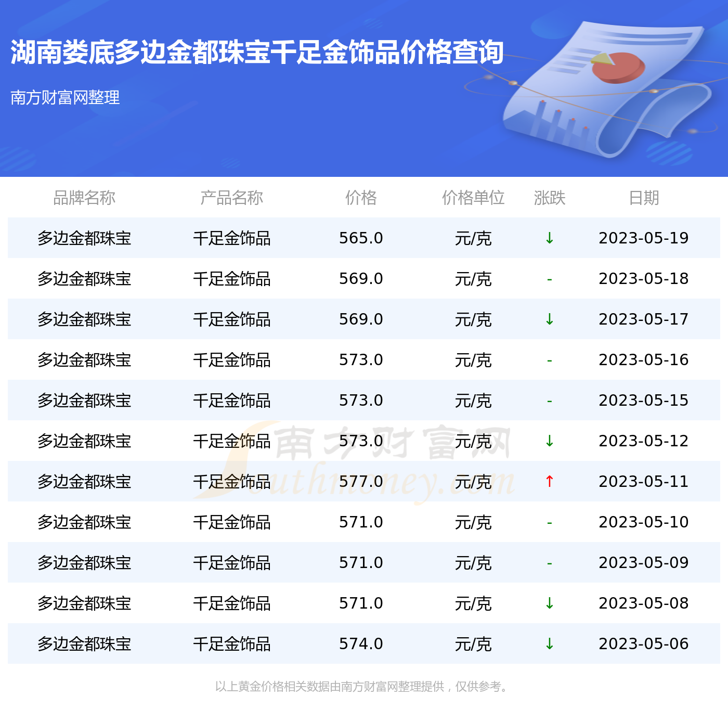Select the price 571.0 on 2023-05-09
The height and width of the screenshot is (709, 728).
361,563
